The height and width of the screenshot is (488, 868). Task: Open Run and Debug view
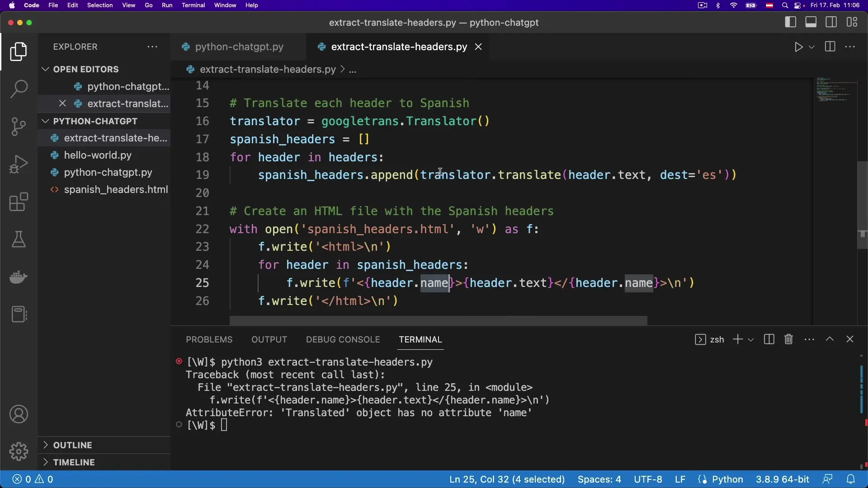coord(19,164)
